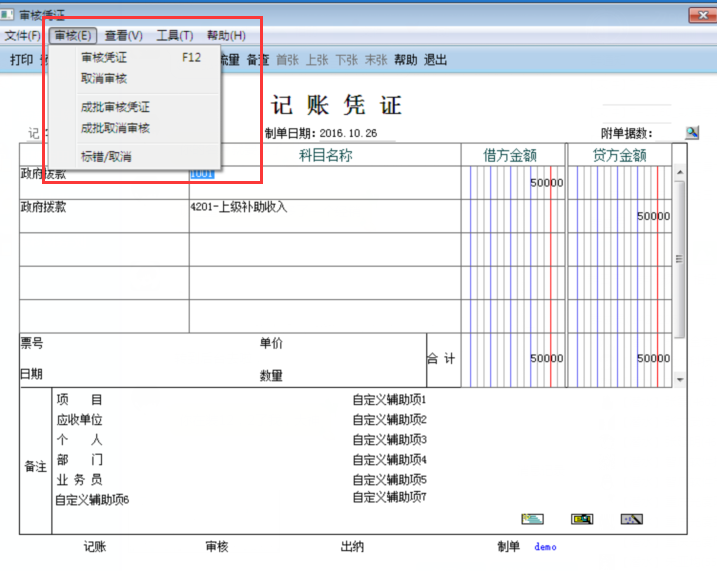Viewport: 717px width, 571px height.
Task: Click 自定义辅助项7 label
Action: pyautogui.click(x=390, y=497)
